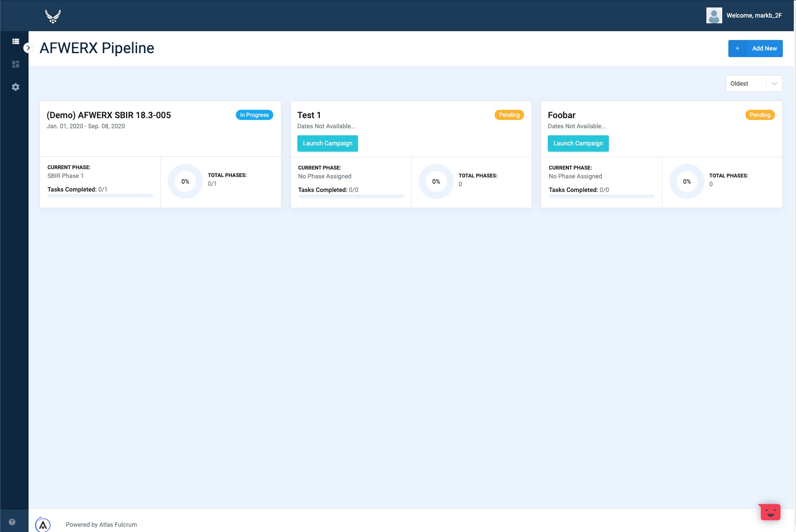Open the dashboard grid sidebar icon
Screen dimensions: 796x532
click(x=16, y=64)
